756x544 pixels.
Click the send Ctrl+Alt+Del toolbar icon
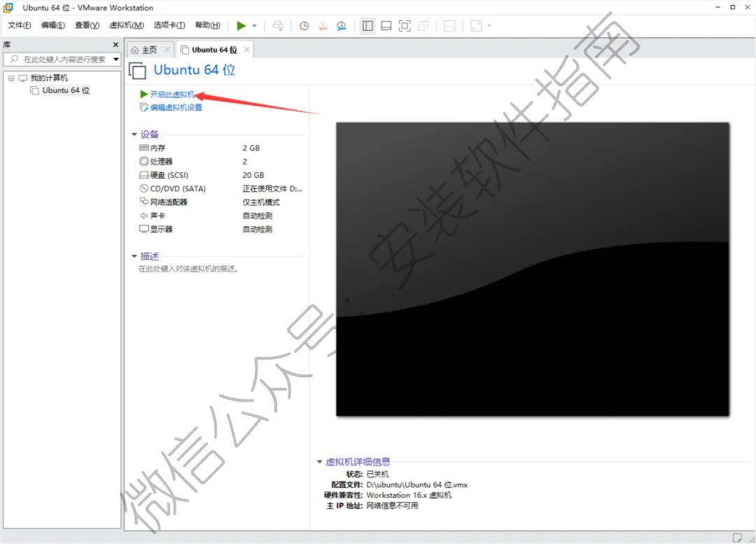pos(278,26)
